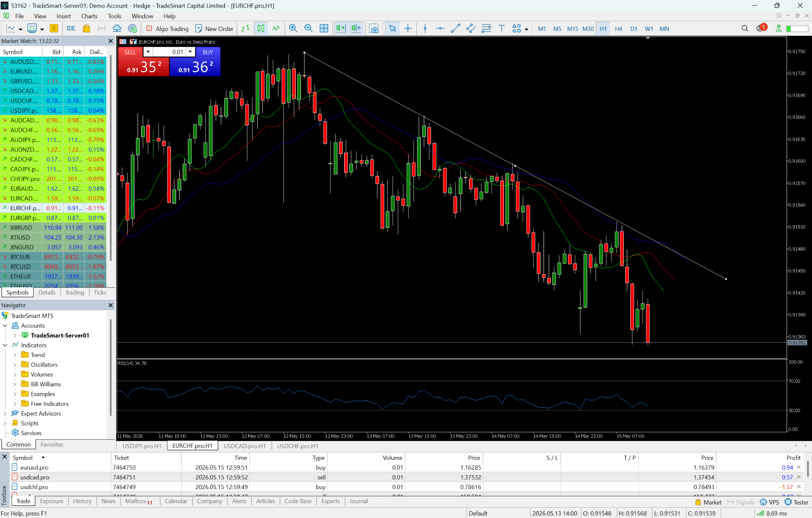The image size is (812, 518).
Task: Click the dollar-sign trading account icon
Action: click(54, 29)
